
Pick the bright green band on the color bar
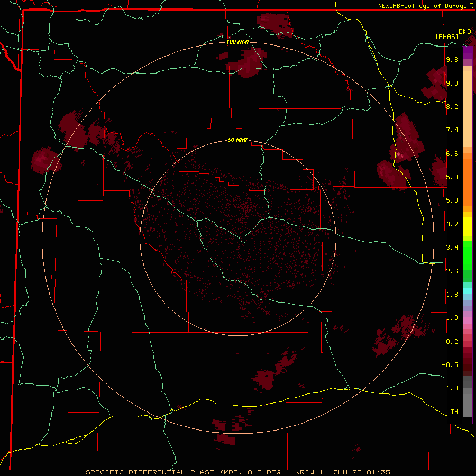(x=467, y=255)
